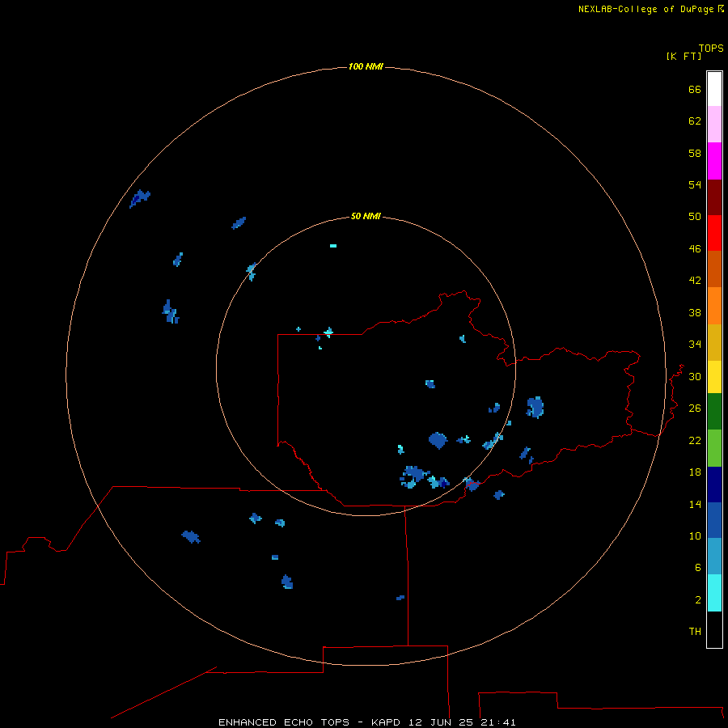
Task: Click the 'TH' legend label
Action: point(695,632)
